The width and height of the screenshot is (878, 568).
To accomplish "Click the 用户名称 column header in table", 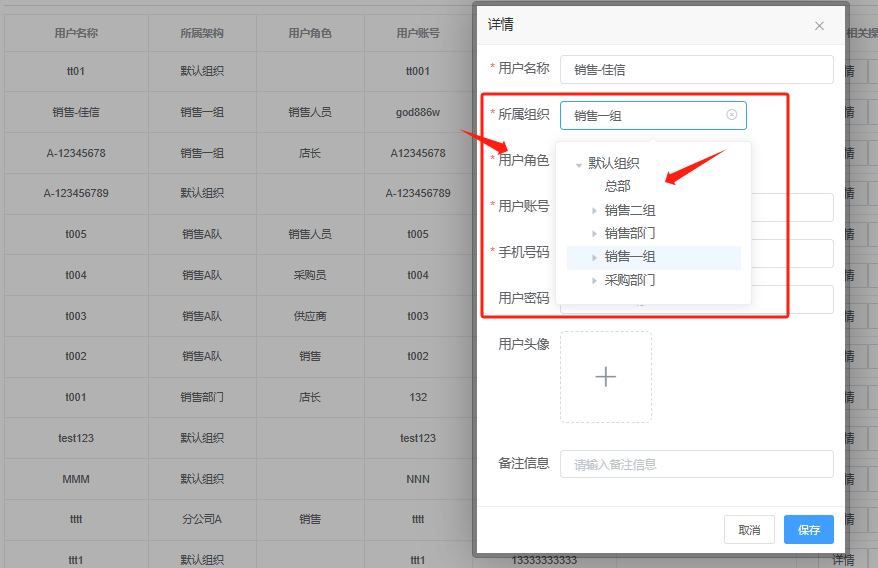I will 76,33.
